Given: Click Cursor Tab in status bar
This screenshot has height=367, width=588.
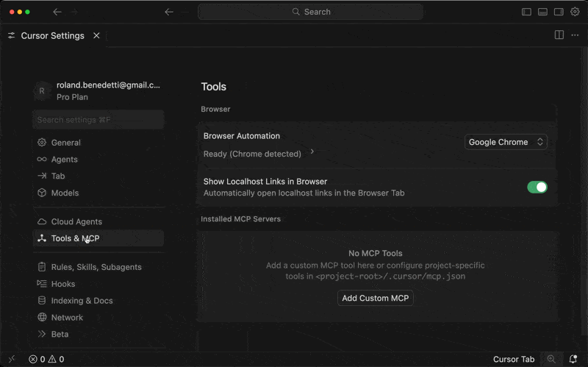Looking at the screenshot, I should coord(513,359).
